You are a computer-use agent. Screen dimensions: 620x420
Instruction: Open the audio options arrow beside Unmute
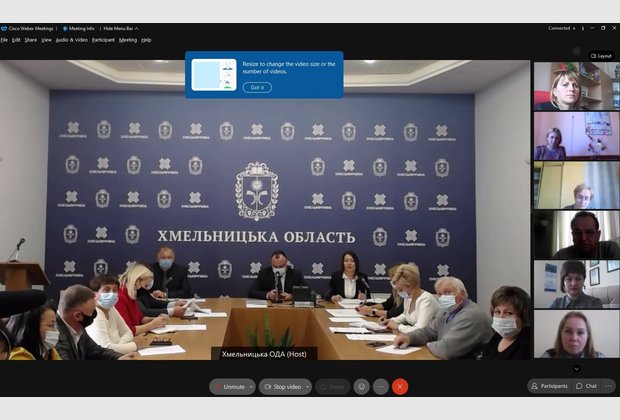[251, 386]
